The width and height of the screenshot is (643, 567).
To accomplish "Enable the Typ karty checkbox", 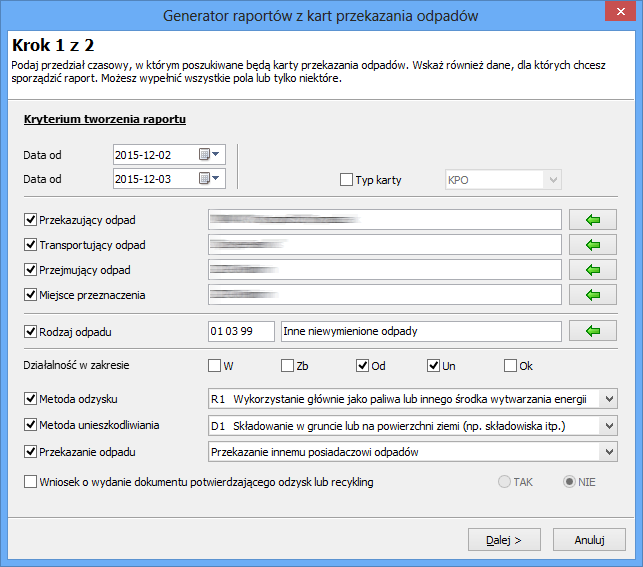I will click(x=347, y=180).
